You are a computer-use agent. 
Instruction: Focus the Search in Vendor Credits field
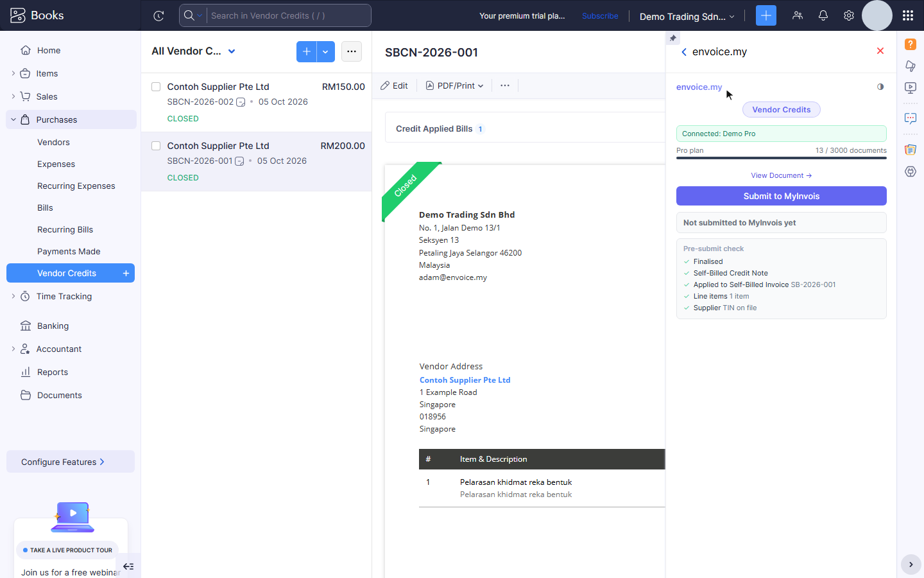[288, 15]
